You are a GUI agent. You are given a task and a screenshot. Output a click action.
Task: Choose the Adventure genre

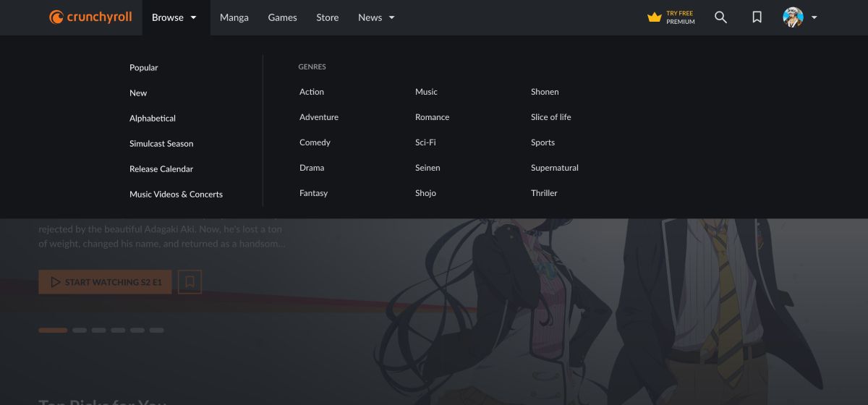pos(319,117)
